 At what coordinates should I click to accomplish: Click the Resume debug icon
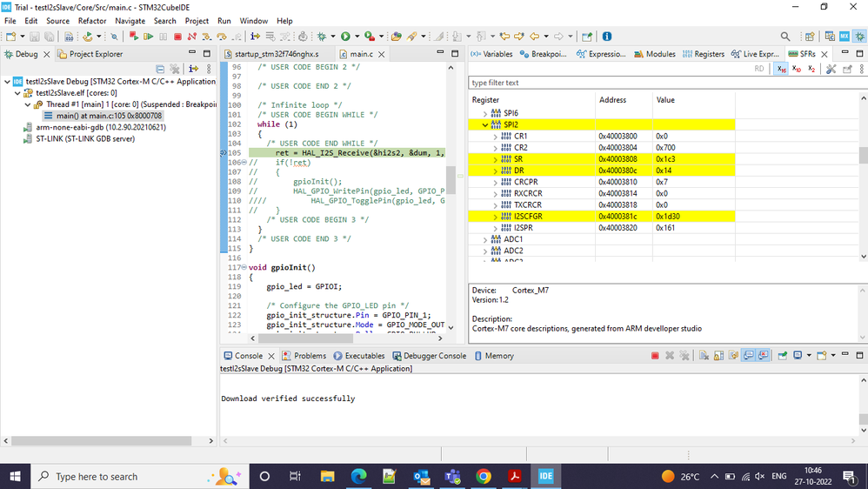[x=149, y=37]
